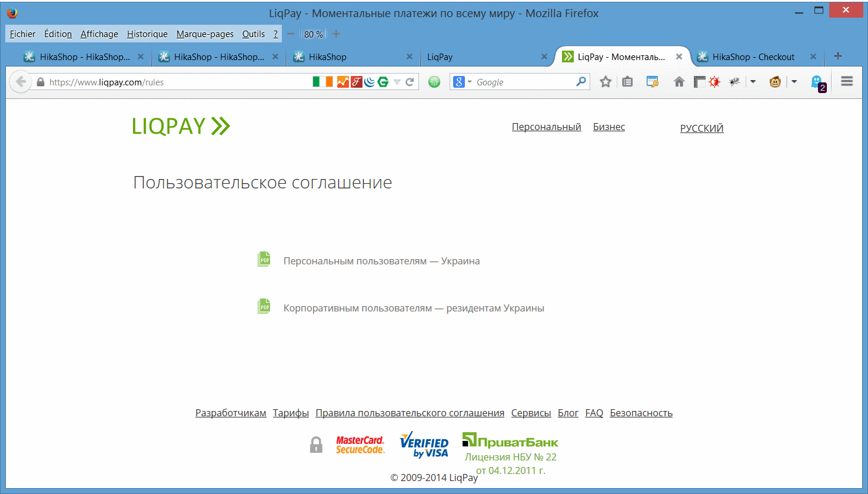Open the Fichier menu
Viewport: 868px width, 494px height.
22,34
